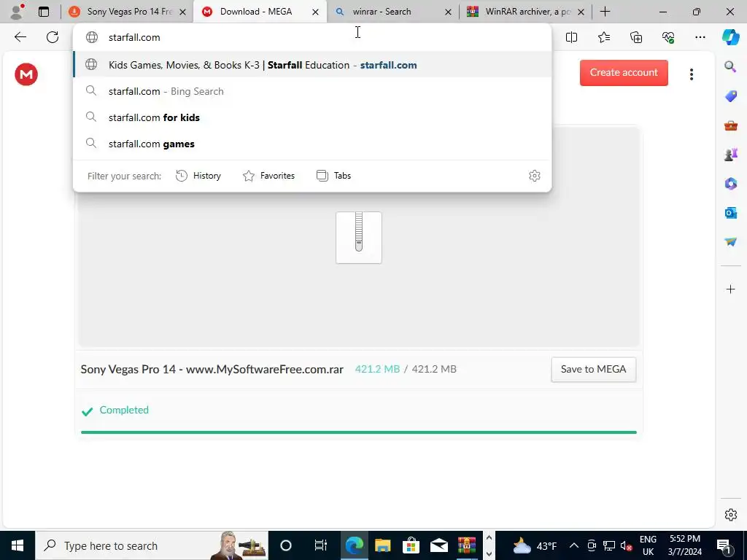Image resolution: width=747 pixels, height=560 pixels.
Task: Open address bar suggestion settings gear
Action: (535, 176)
